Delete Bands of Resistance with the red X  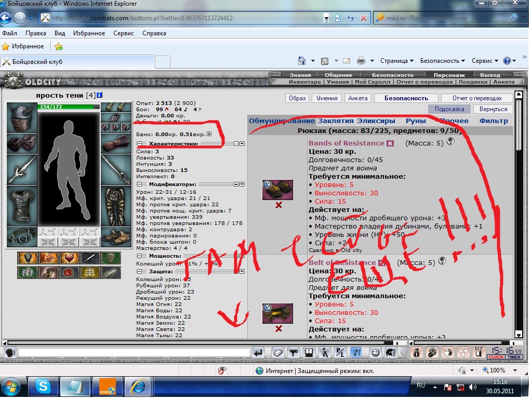[x=278, y=205]
